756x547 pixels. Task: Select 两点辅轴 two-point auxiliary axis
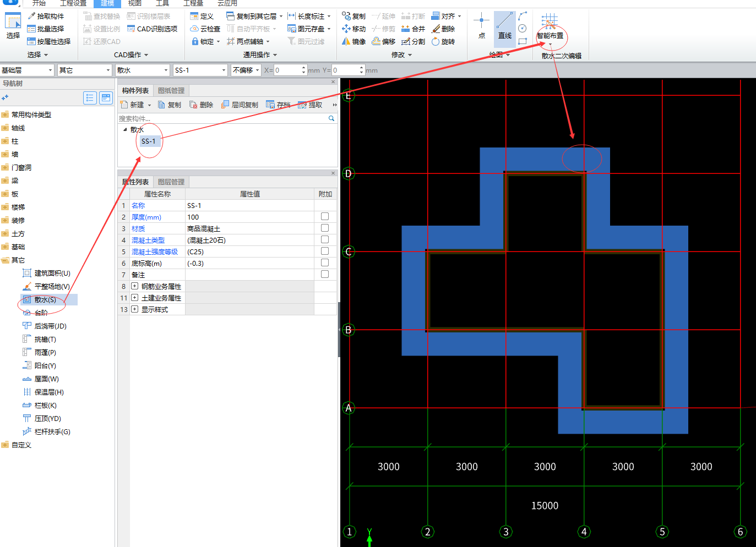248,41
